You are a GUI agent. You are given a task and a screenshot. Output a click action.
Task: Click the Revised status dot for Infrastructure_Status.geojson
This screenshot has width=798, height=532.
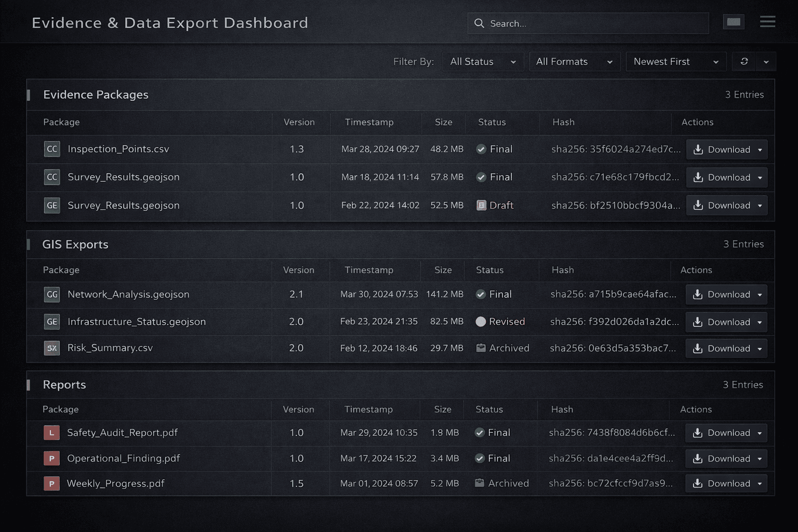(x=481, y=322)
